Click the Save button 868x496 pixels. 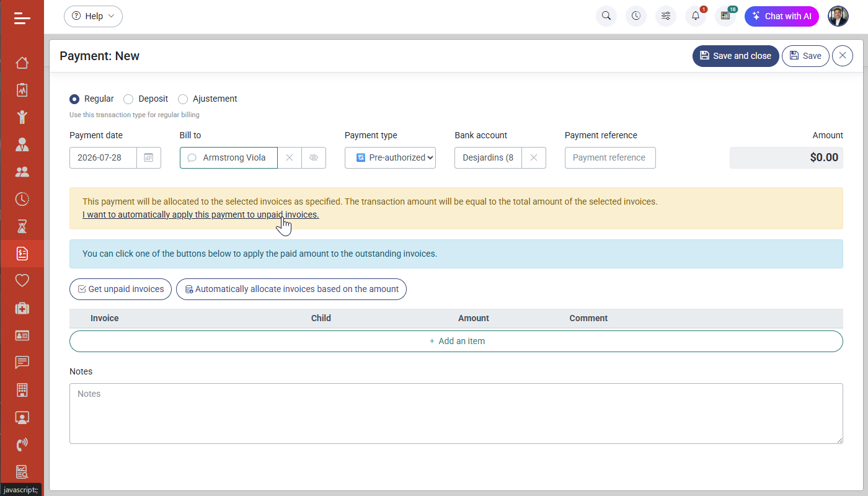805,56
